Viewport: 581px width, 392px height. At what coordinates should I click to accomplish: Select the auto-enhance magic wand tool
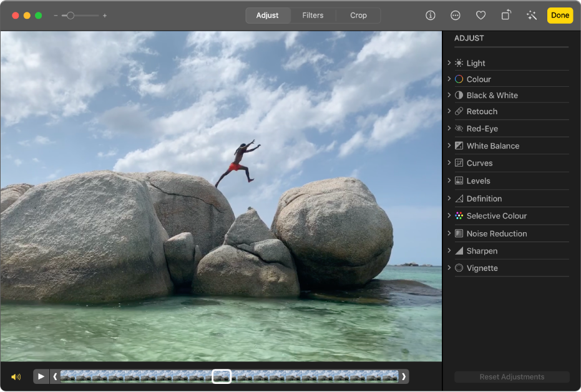point(531,15)
